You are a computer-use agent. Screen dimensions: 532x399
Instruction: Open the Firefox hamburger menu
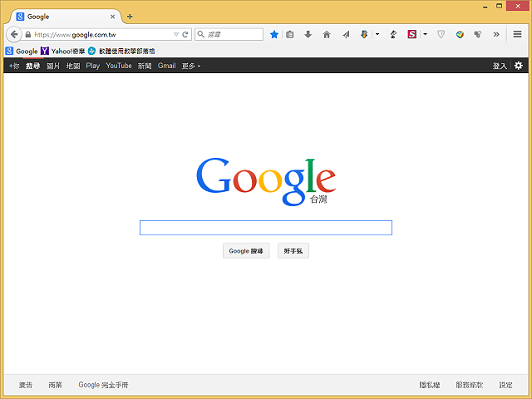point(517,34)
